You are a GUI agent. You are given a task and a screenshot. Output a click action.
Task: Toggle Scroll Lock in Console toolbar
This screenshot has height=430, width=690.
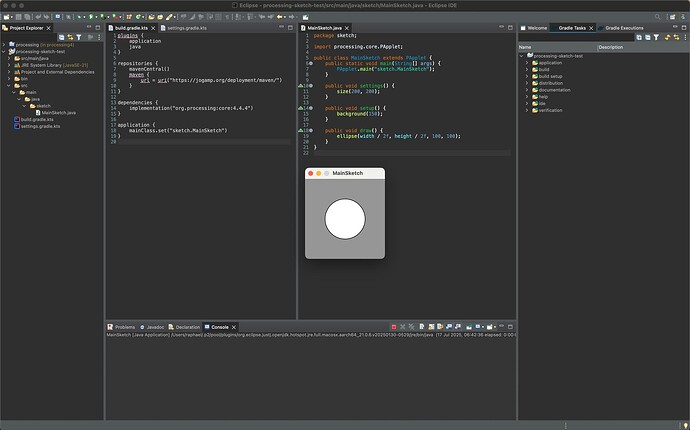pyautogui.click(x=431, y=327)
